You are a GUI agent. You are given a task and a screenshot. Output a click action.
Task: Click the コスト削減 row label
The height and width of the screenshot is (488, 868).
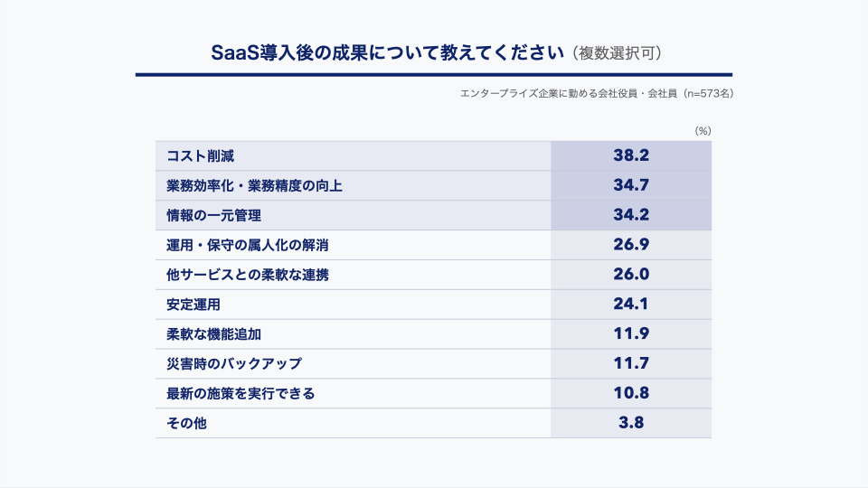coord(201,156)
